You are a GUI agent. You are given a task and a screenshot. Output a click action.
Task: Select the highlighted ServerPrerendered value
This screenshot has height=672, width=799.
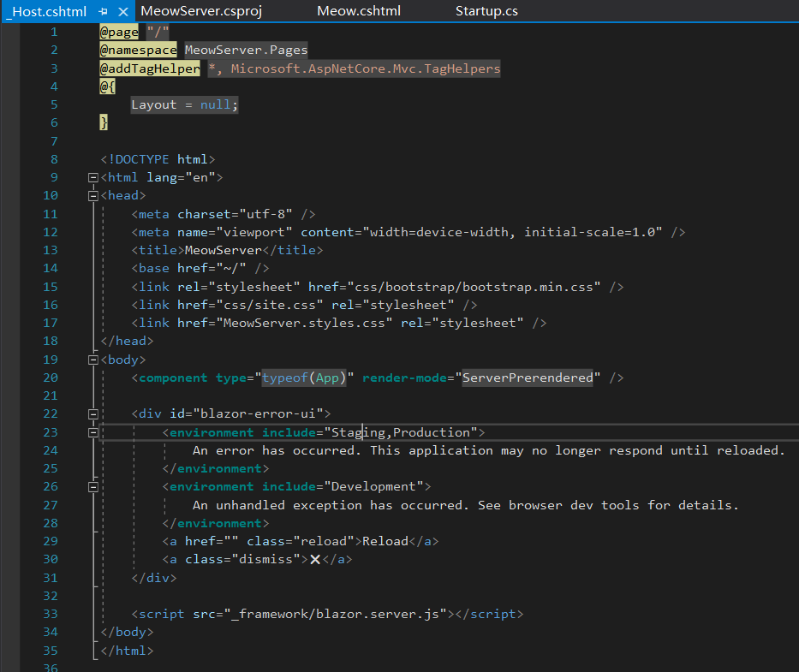527,377
